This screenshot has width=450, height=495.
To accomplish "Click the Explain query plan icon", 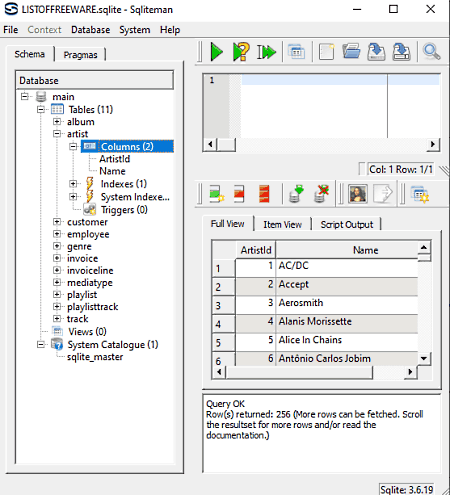I will [241, 52].
